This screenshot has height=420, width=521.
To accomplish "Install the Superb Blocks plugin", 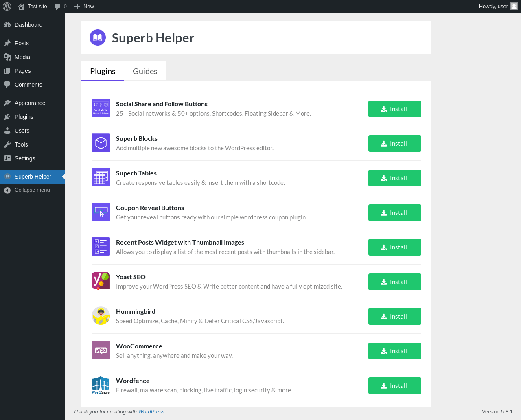I will [395, 144].
